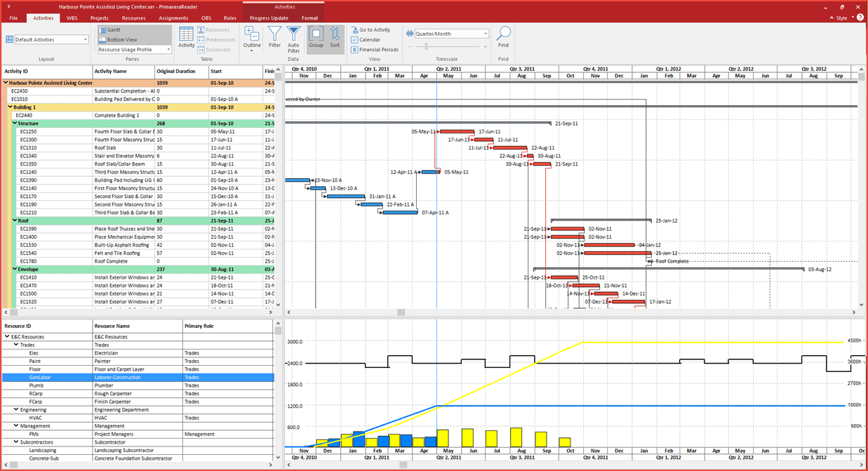Click the Activity table icon
The width and height of the screenshot is (868, 471).
tap(186, 38)
